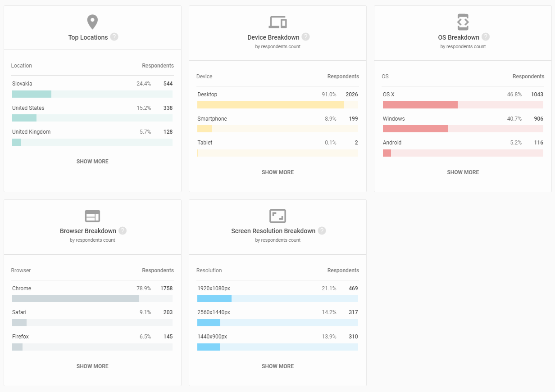Click the United States respondents progress bar
This screenshot has height=392, width=555.
(92, 118)
